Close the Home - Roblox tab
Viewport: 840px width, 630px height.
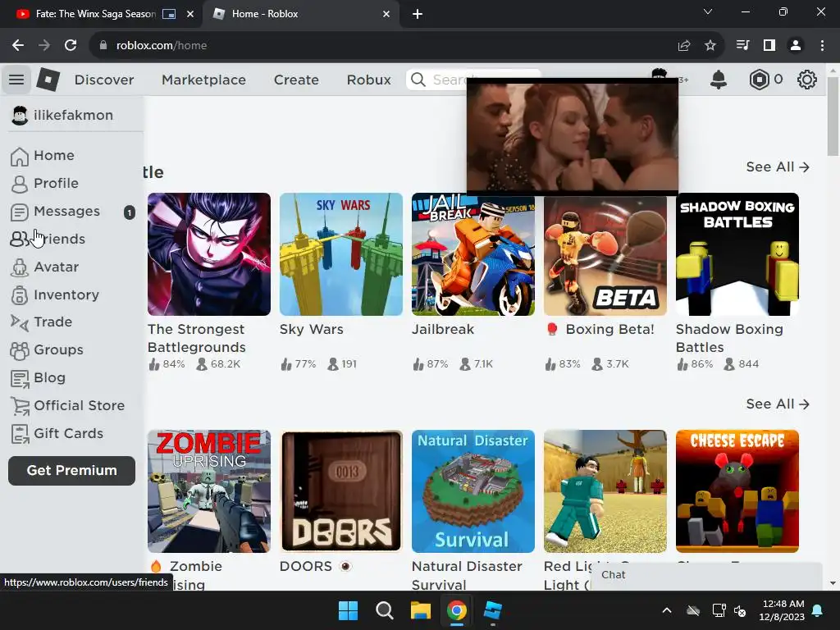coord(386,14)
